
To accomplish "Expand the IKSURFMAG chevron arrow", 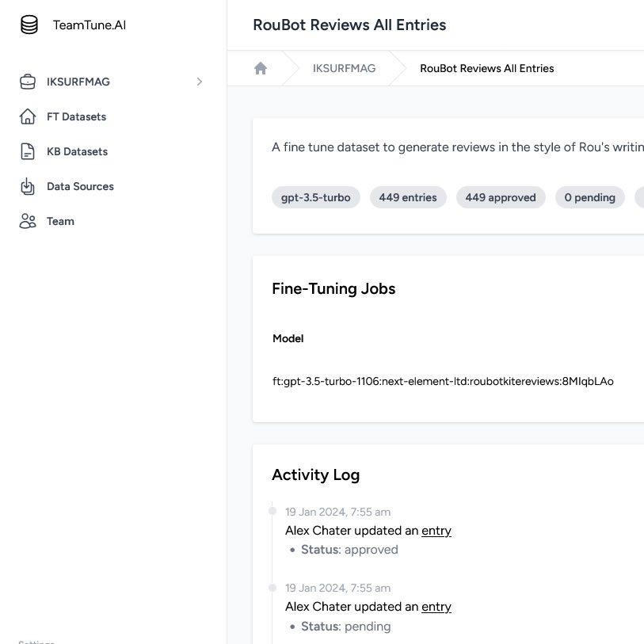I will [x=200, y=82].
